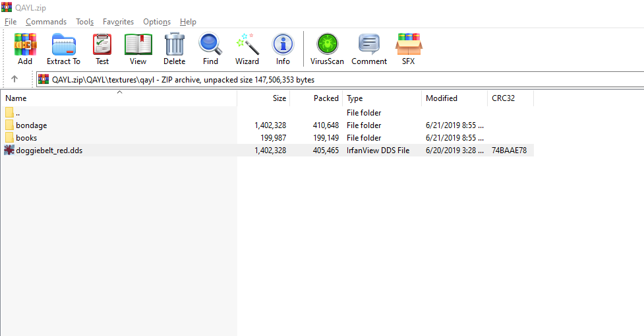The width and height of the screenshot is (644, 336).
Task: Click the Modified date of books row
Action: click(455, 137)
